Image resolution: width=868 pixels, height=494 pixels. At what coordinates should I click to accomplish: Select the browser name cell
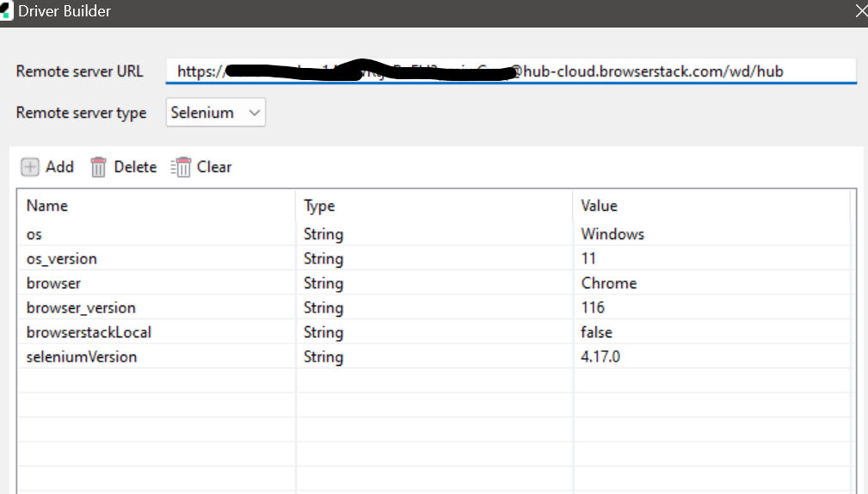pyautogui.click(x=53, y=283)
